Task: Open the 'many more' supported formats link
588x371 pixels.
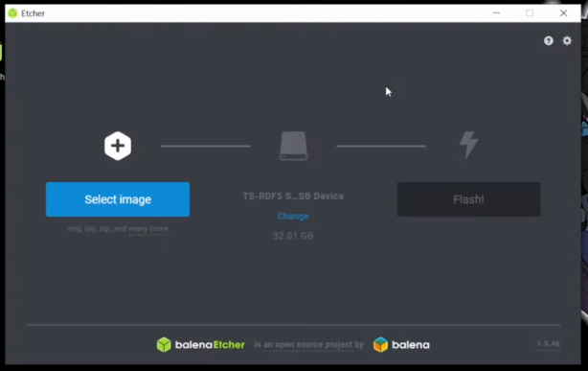Action: (x=148, y=229)
